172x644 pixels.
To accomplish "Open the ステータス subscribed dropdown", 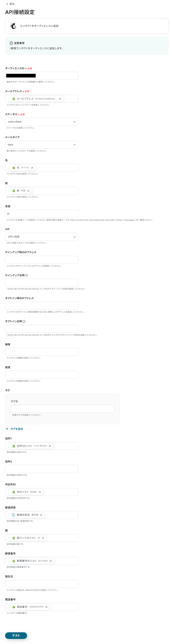I will pos(42,122).
